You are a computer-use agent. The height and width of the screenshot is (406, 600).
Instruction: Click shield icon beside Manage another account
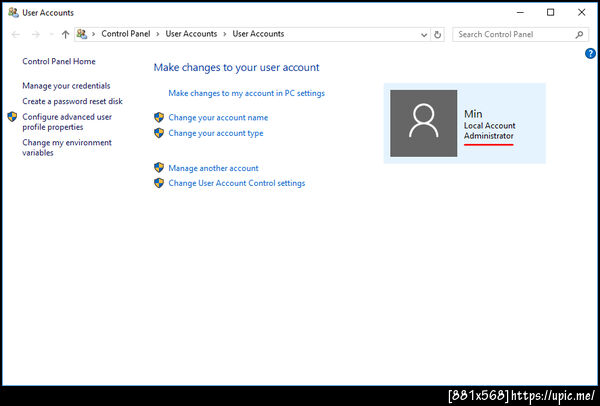pos(159,168)
